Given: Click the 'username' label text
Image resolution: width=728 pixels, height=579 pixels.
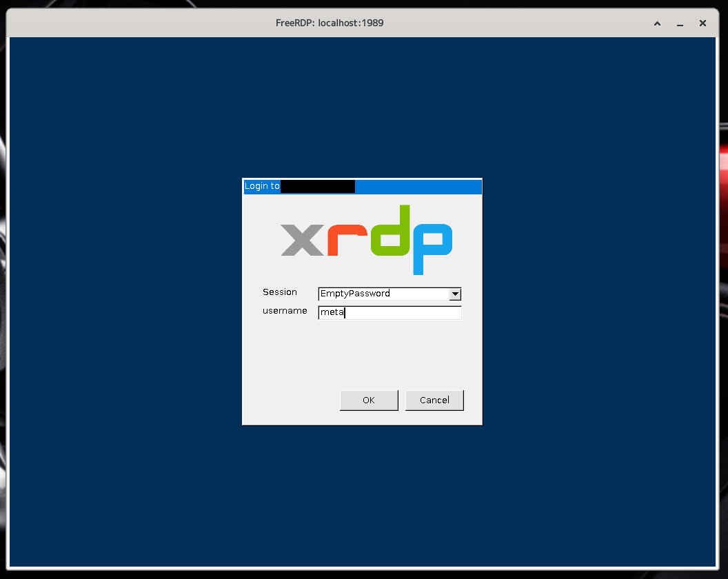Looking at the screenshot, I should click(285, 311).
